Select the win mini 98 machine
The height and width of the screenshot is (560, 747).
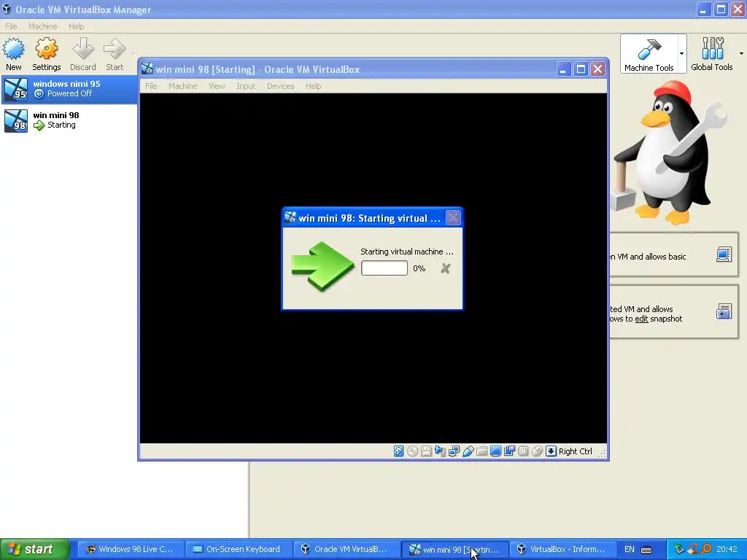coord(69,120)
